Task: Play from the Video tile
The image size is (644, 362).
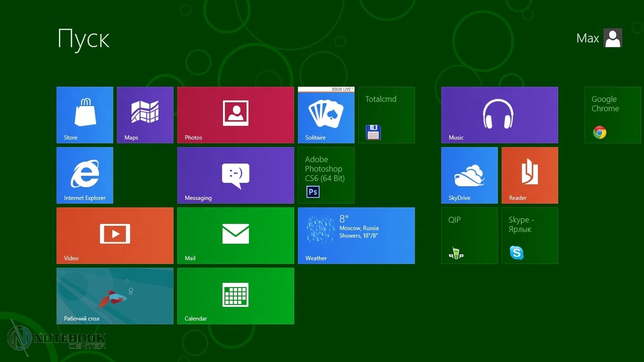Action: (x=115, y=236)
